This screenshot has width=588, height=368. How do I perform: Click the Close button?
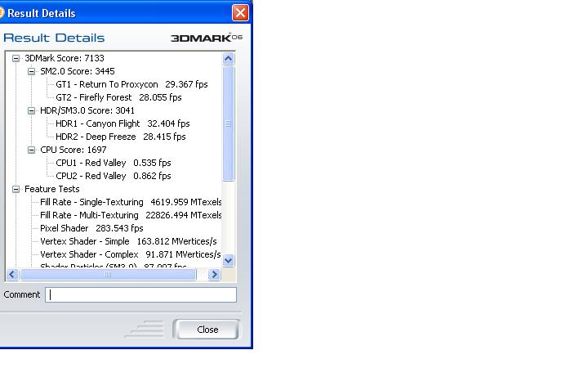206,330
